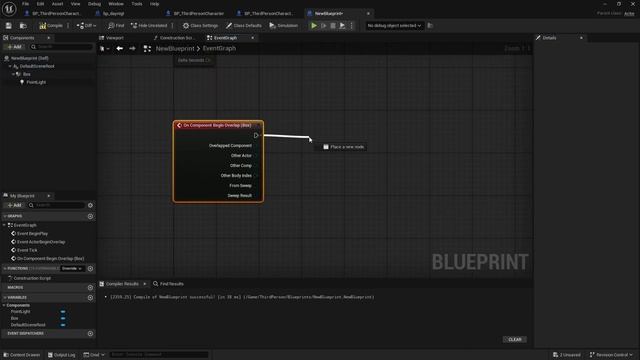Navigate forward in graph history
This screenshot has height=360, width=640.
[x=132, y=49]
